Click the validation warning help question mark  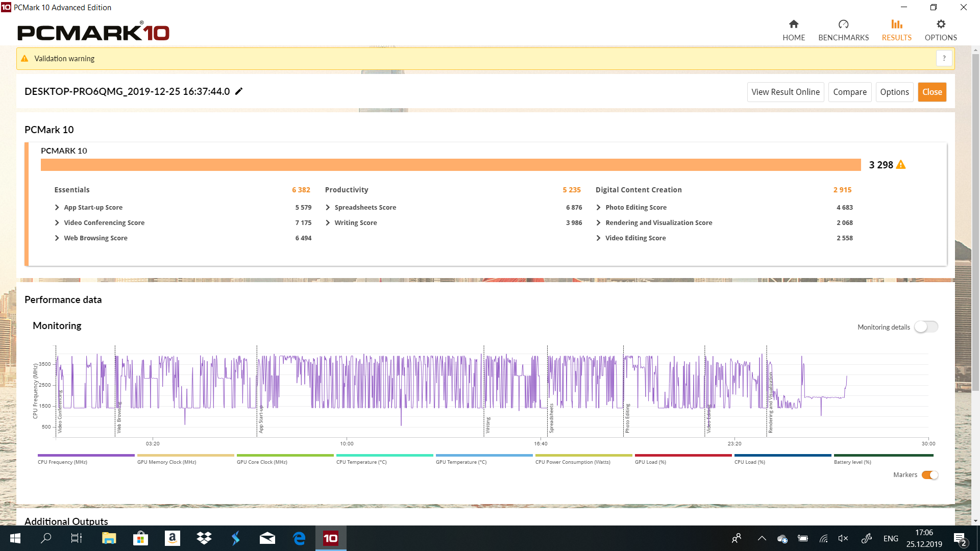coord(944,58)
